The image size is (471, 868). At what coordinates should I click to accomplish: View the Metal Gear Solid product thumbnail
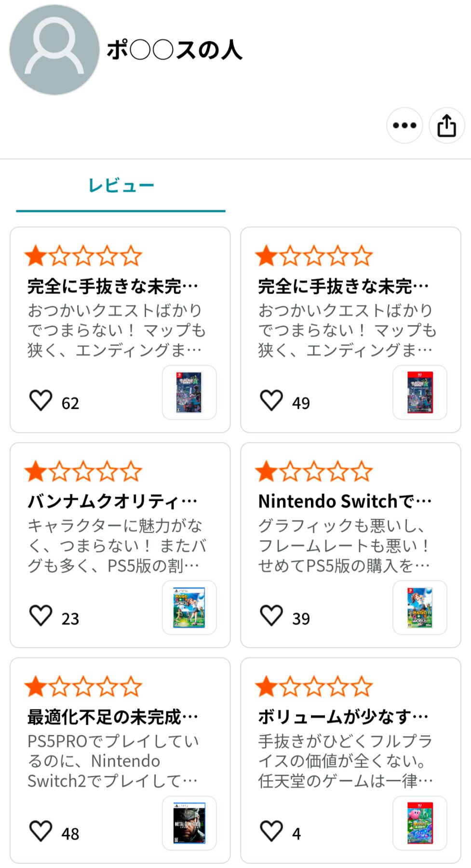coord(189,823)
